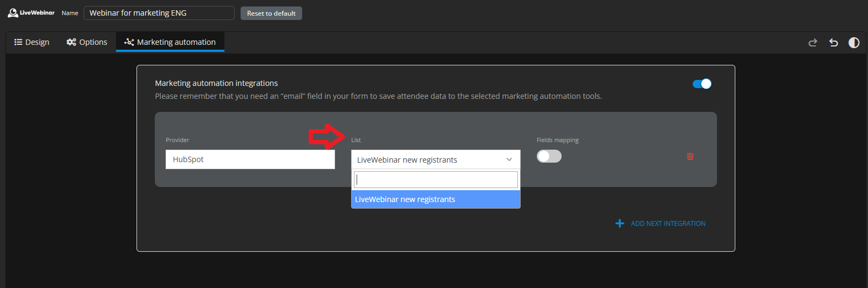
Task: Delete the HubSpot integration with trash icon
Action: [x=690, y=157]
